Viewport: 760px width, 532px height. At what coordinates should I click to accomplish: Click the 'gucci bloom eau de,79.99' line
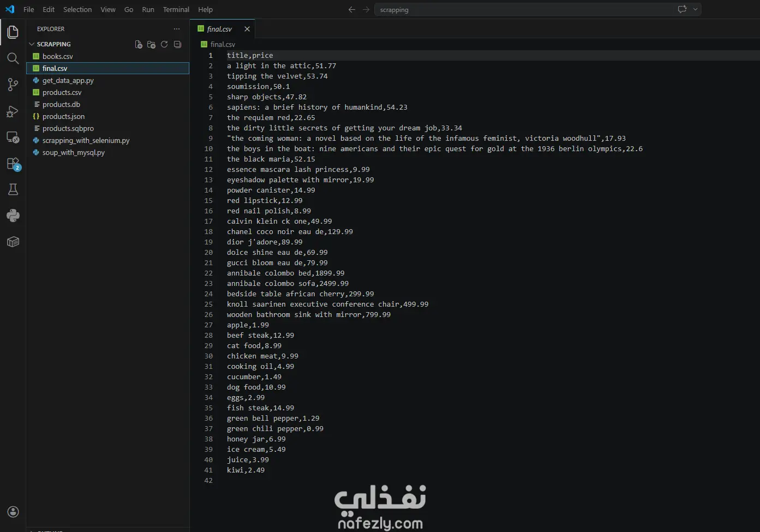[277, 262]
